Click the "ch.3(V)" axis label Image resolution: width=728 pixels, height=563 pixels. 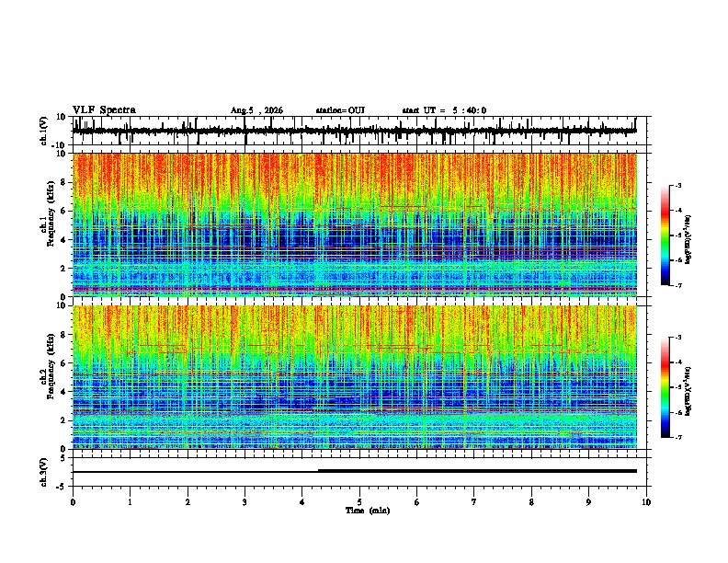44,472
